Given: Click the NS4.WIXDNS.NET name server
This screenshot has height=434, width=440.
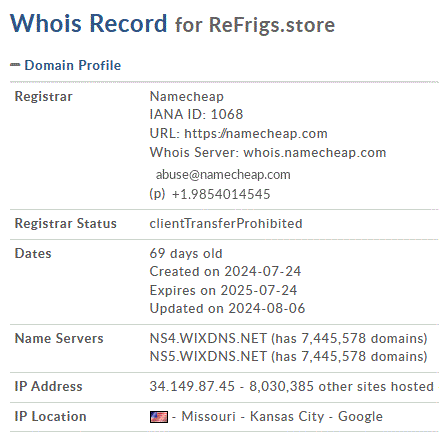Looking at the screenshot, I should tap(208, 339).
